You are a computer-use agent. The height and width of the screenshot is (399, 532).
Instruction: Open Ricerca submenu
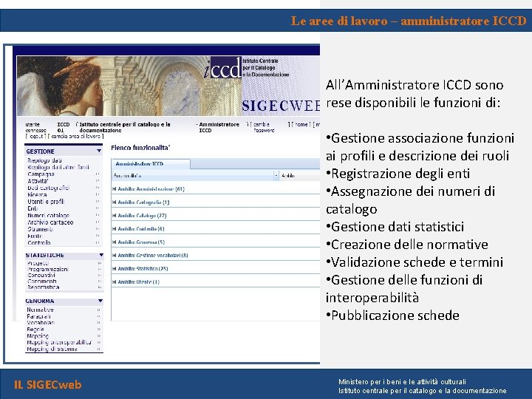point(37,195)
